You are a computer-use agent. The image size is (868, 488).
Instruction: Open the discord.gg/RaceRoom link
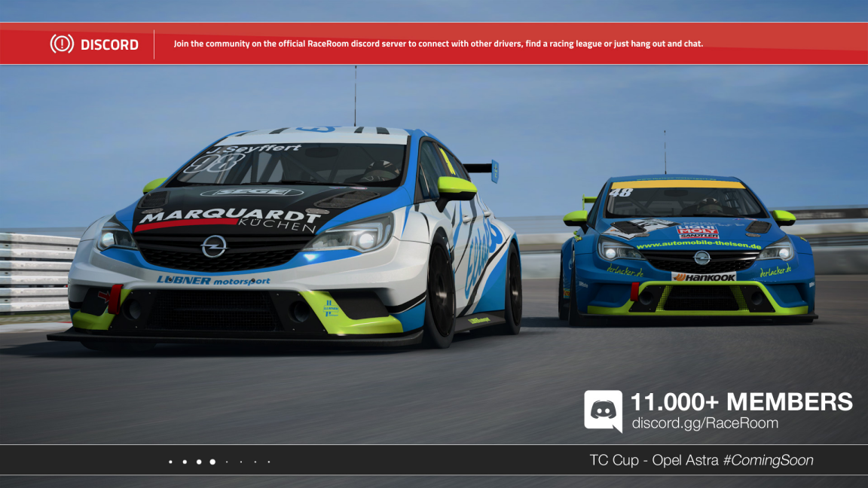[x=704, y=423]
